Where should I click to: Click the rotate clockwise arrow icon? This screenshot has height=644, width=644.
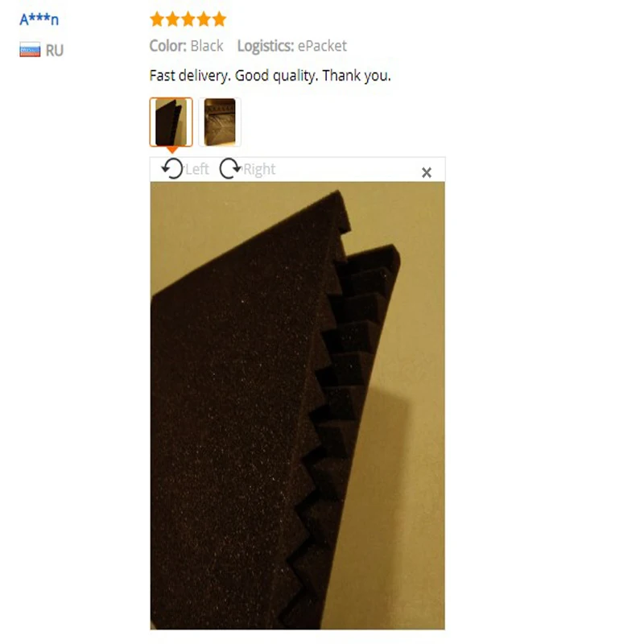pos(229,169)
